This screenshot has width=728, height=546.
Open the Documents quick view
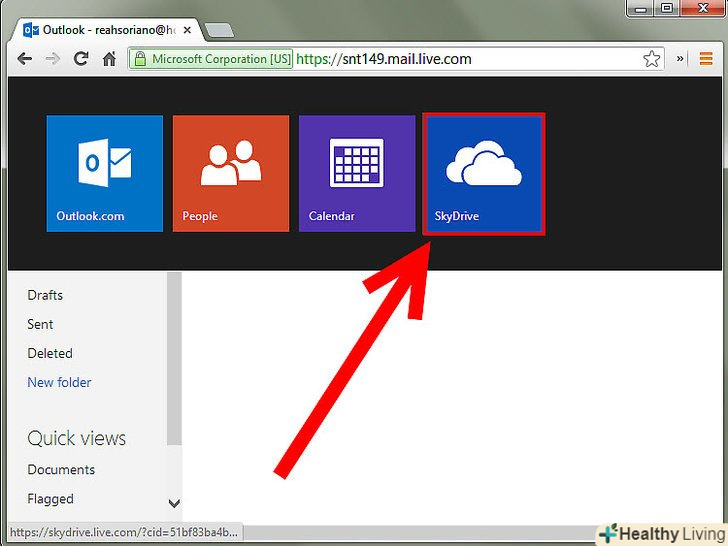pyautogui.click(x=61, y=469)
